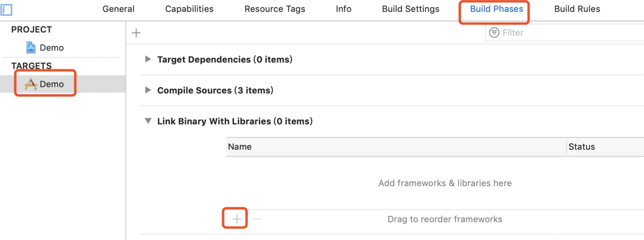Screen dimensions: 644x240
Task: Remove selected library with minus button
Action: point(257,219)
